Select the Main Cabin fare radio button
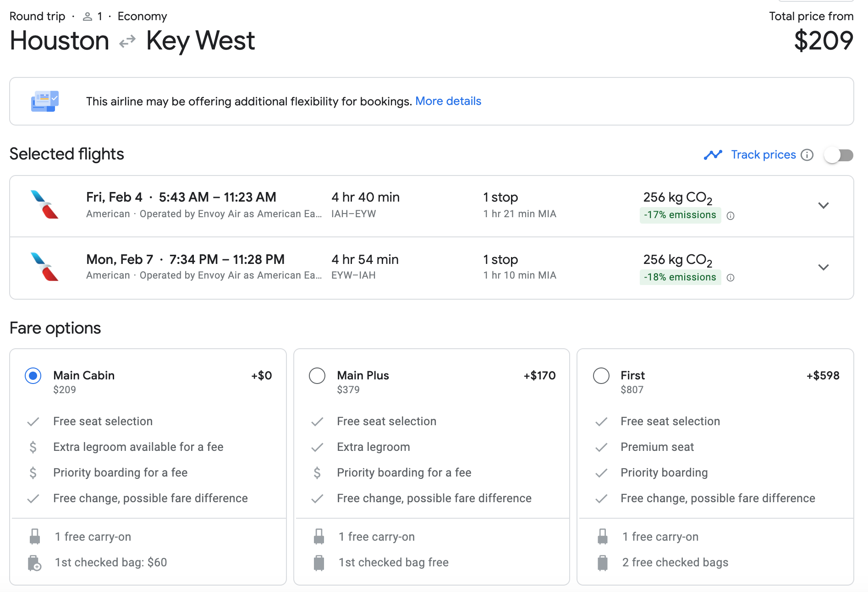This screenshot has height=592, width=868. [33, 376]
